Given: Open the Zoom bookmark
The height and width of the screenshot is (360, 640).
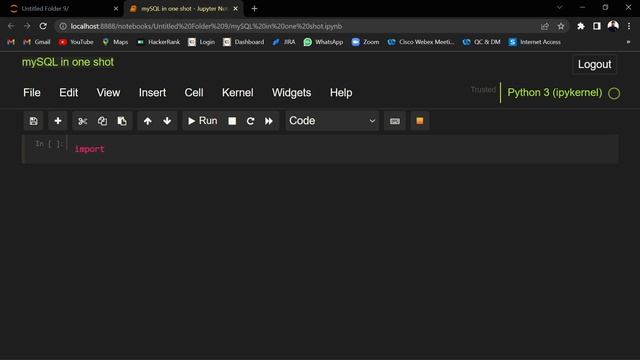Looking at the screenshot, I should click(x=365, y=42).
